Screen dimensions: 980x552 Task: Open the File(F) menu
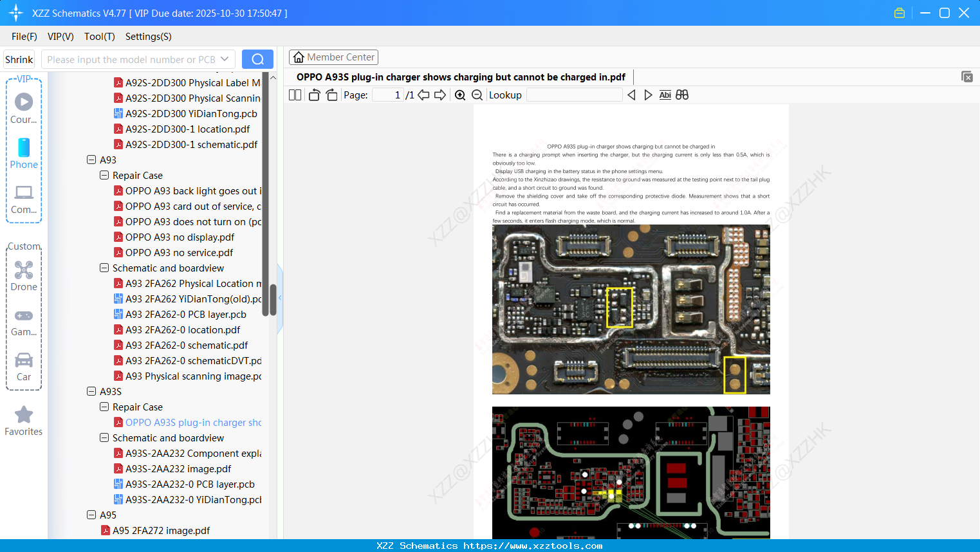click(x=24, y=37)
